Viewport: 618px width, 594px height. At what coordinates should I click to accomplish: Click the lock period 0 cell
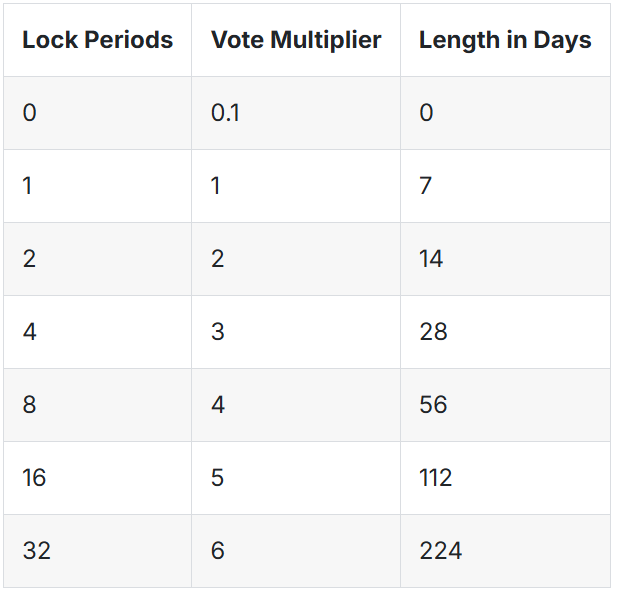pos(97,113)
